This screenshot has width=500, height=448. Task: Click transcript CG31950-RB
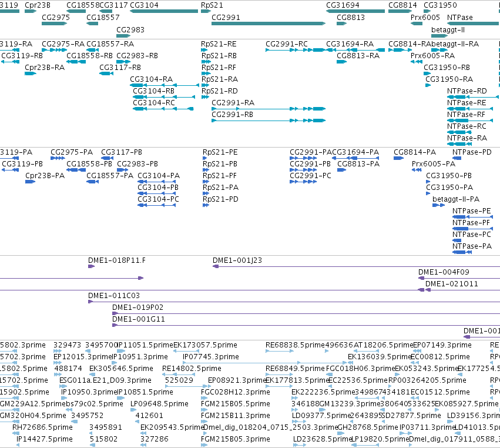tap(427, 73)
